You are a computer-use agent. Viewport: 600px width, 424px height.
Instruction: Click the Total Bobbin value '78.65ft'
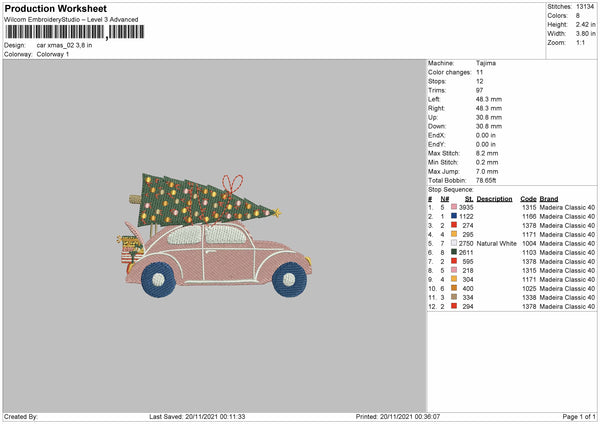tap(486, 181)
